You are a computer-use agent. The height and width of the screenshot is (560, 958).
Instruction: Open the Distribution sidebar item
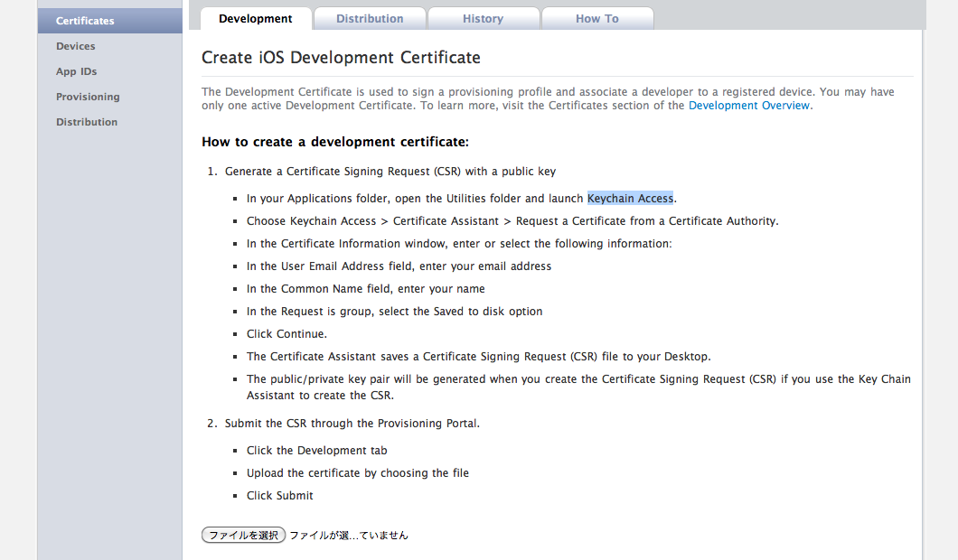87,122
